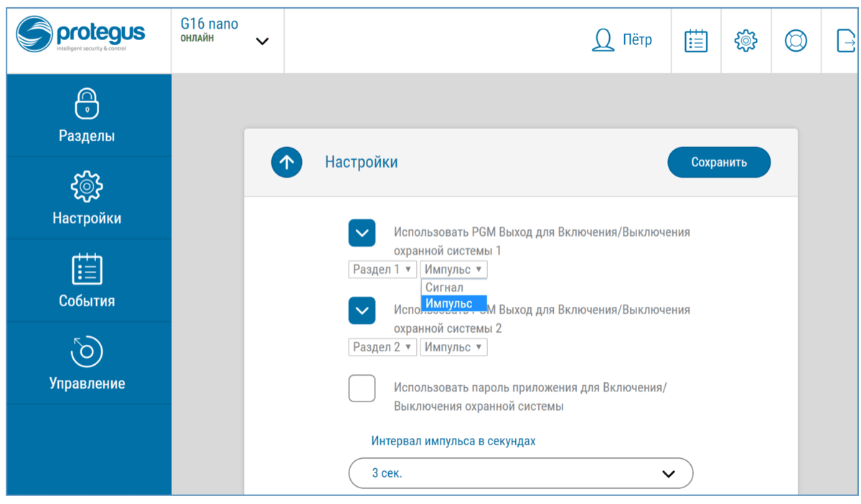Screen dimensions: 861x504
Task: Select Сигнал option in the open list
Action: (x=445, y=287)
